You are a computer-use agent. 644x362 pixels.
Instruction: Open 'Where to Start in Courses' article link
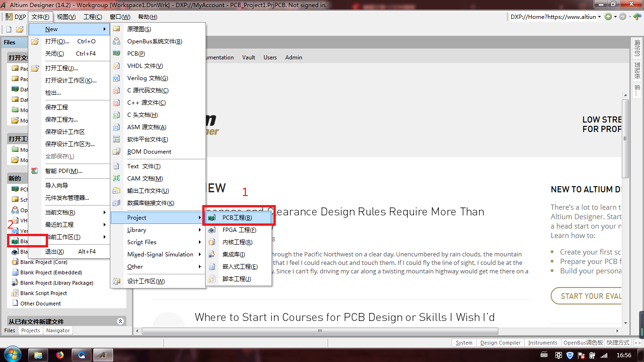[x=345, y=317]
